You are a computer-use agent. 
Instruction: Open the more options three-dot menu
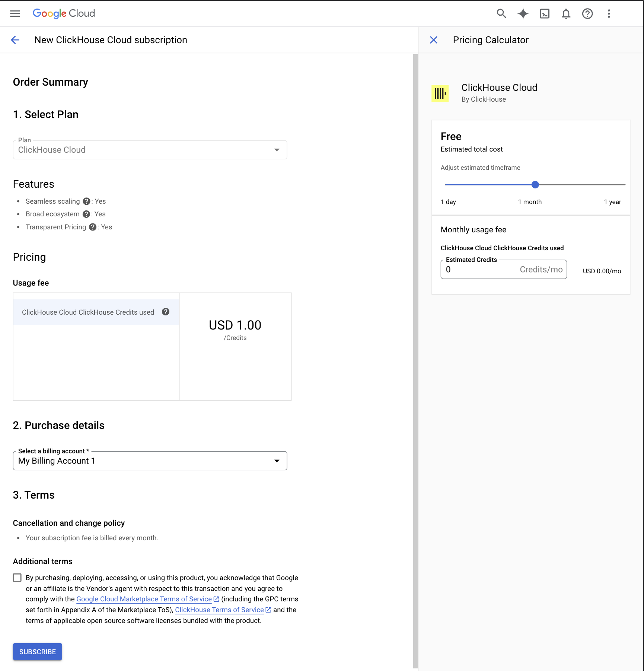tap(609, 13)
